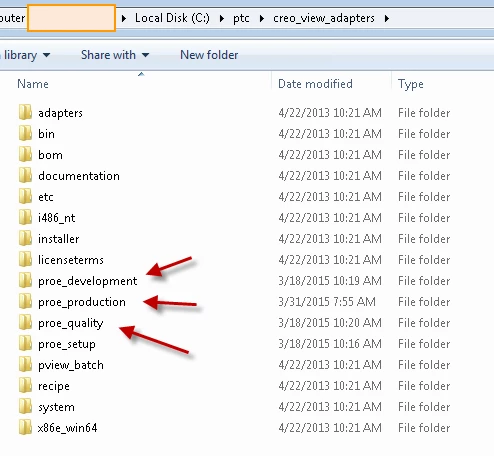
Task: Expand breadcrumb arrow after ptc
Action: [x=262, y=18]
